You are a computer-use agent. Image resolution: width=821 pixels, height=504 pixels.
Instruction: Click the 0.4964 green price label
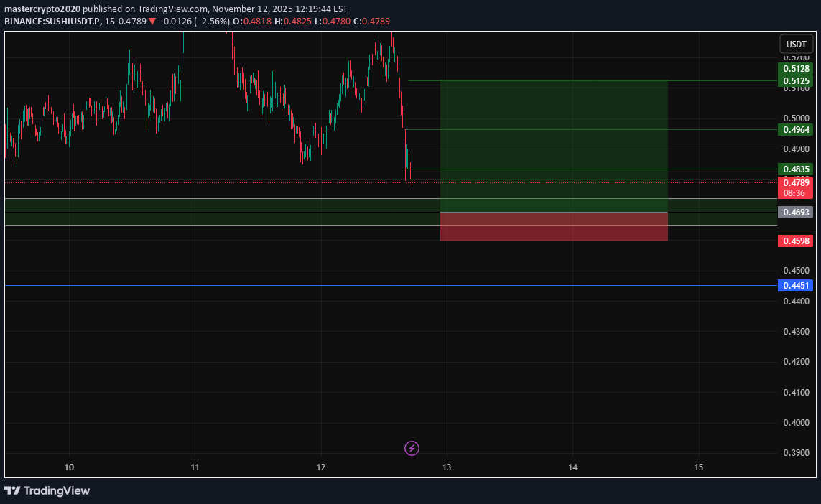coord(795,130)
